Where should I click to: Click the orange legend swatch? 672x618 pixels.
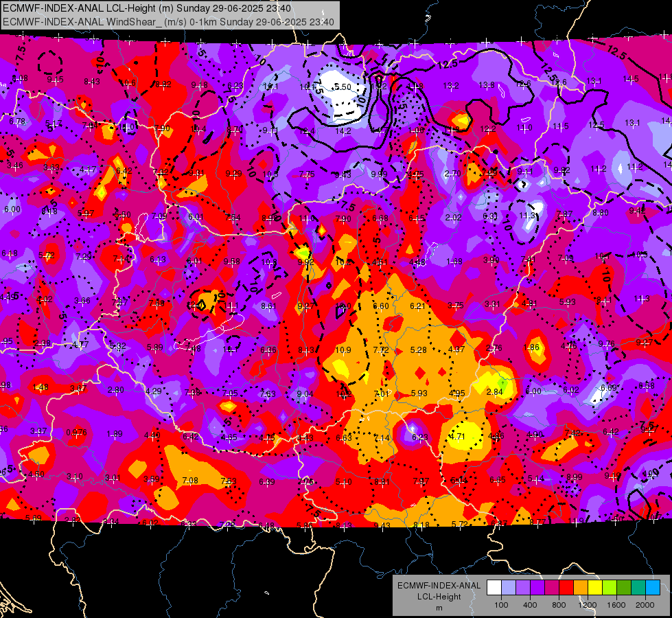(581, 588)
